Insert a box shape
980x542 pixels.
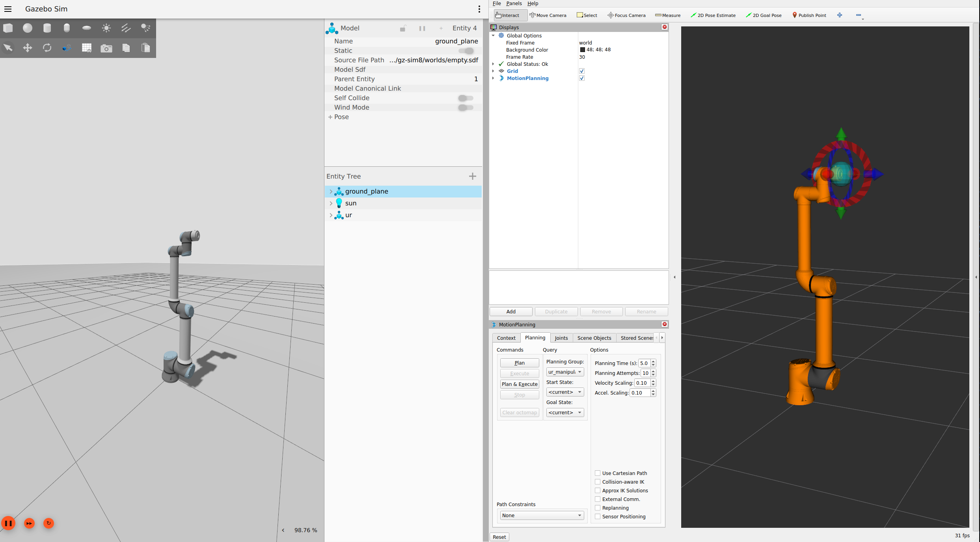tap(8, 28)
